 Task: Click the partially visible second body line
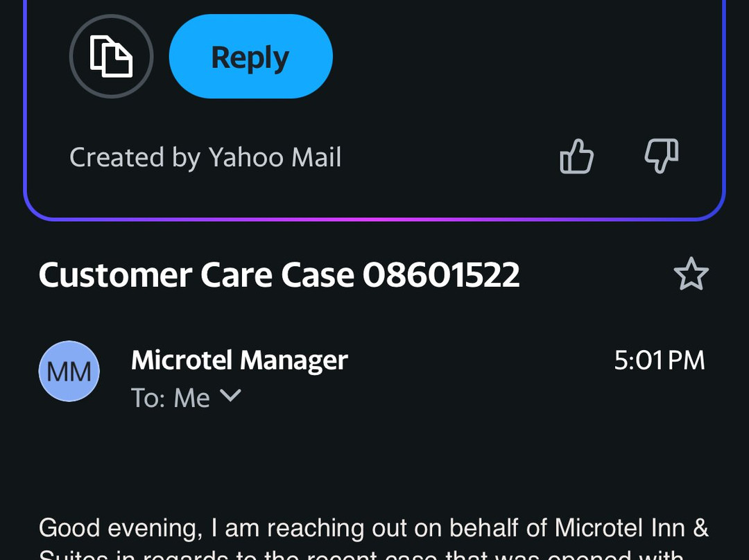(361, 554)
